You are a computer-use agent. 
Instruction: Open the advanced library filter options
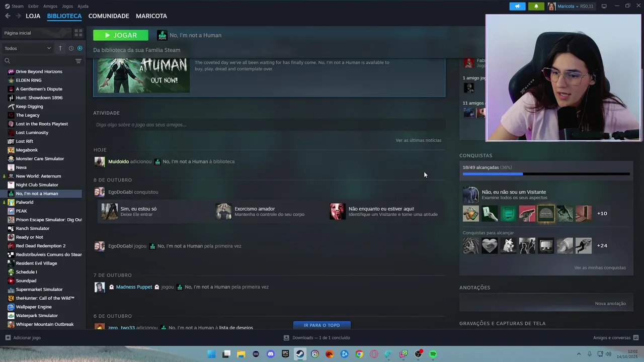click(78, 61)
